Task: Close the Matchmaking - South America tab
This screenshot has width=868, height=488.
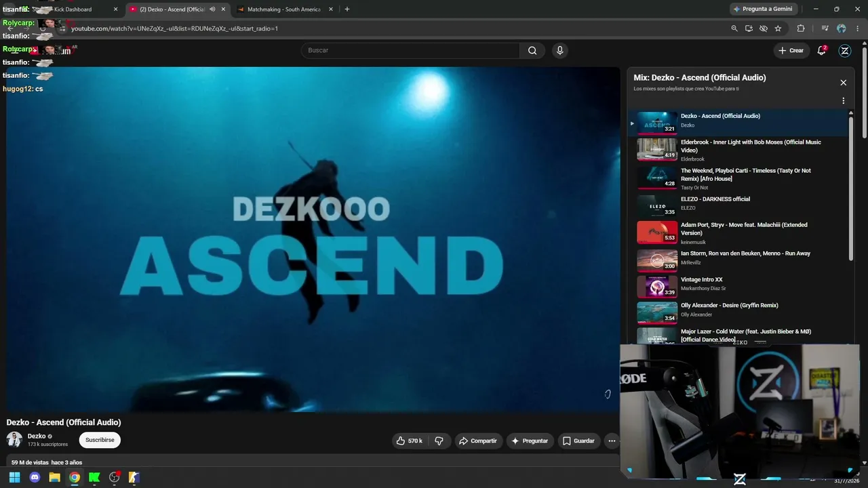Action: 331,9
